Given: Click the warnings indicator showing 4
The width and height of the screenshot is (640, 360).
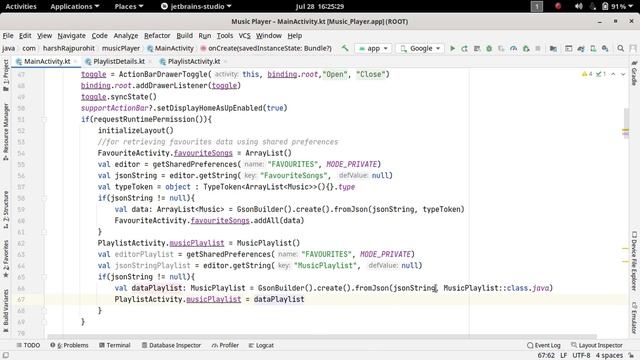Looking at the screenshot, I should pos(587,74).
